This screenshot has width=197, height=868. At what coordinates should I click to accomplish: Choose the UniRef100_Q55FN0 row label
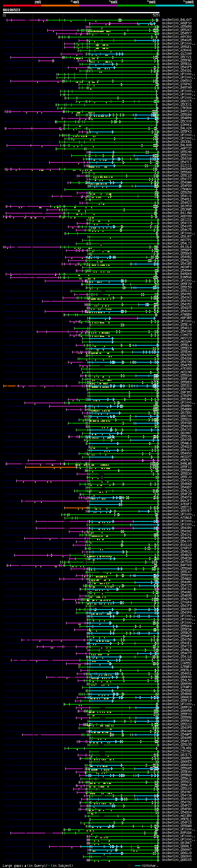(177, 60)
